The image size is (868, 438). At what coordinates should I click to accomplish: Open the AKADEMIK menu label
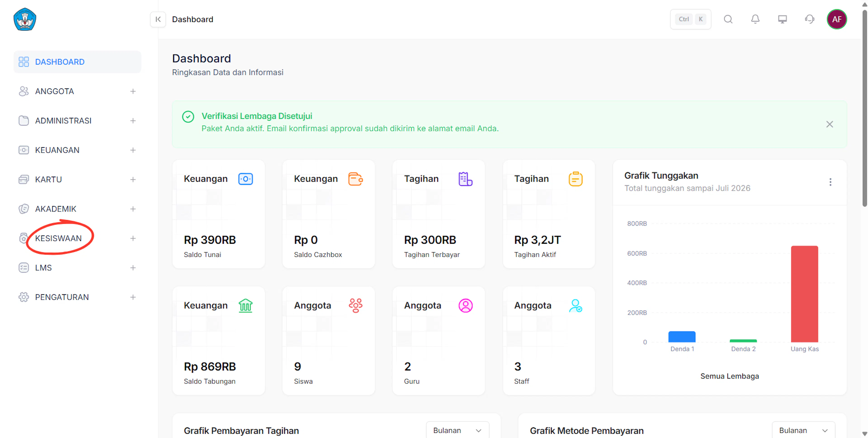(x=56, y=209)
